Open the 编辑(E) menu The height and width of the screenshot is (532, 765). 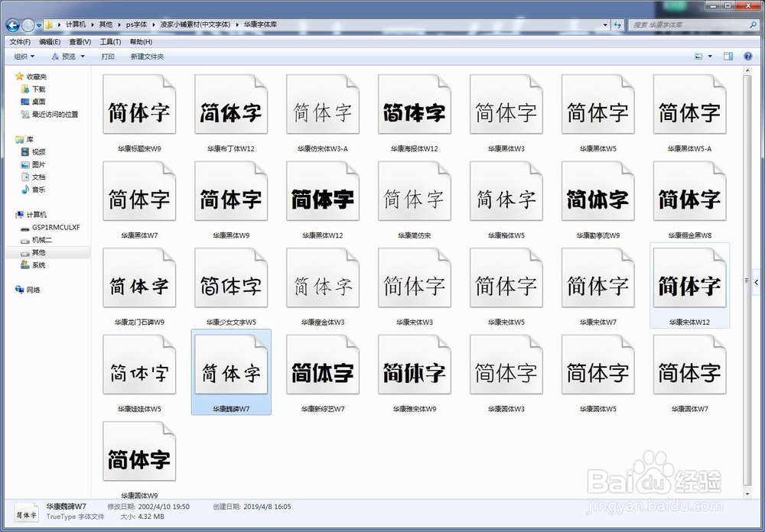coord(50,42)
